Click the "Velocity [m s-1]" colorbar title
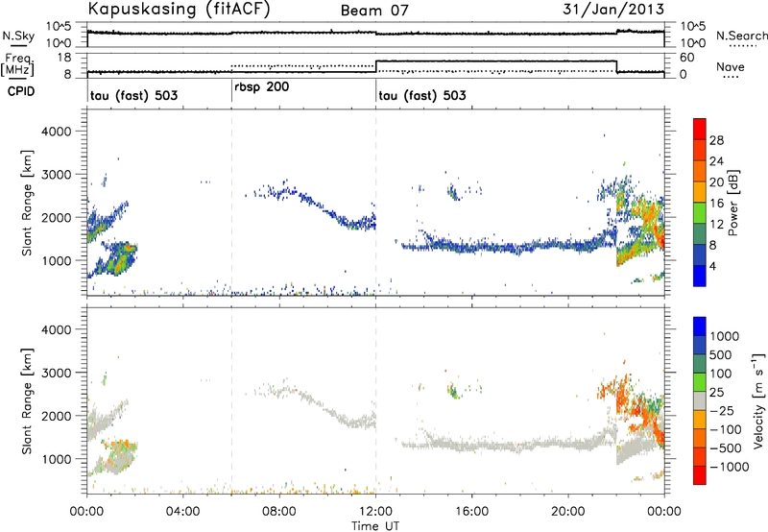768x532 pixels. [x=758, y=399]
